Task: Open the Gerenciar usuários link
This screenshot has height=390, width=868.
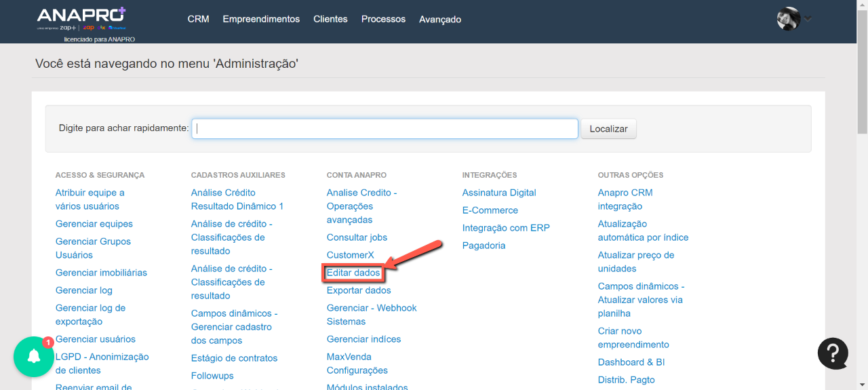Action: 96,339
